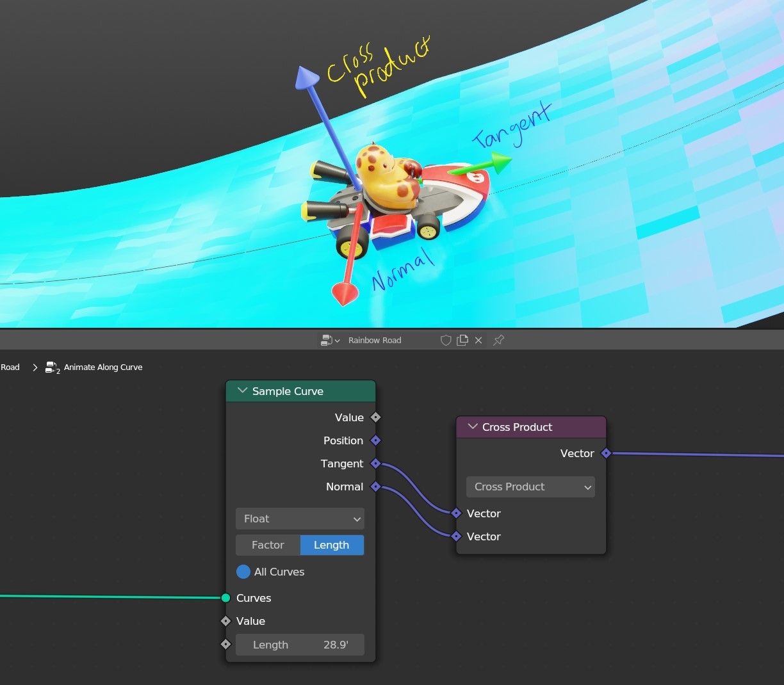This screenshot has width=784, height=685.
Task: Open the Float data type dropdown
Action: coord(300,519)
